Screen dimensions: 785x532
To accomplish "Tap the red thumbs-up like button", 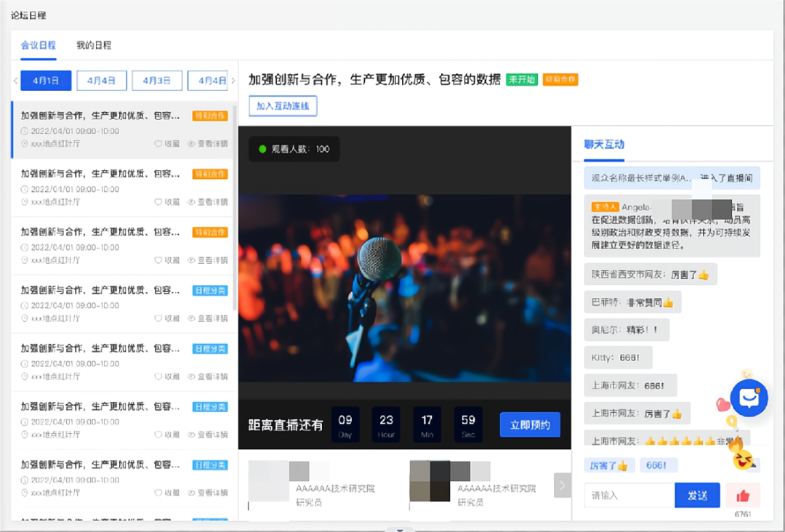I will pos(743,495).
